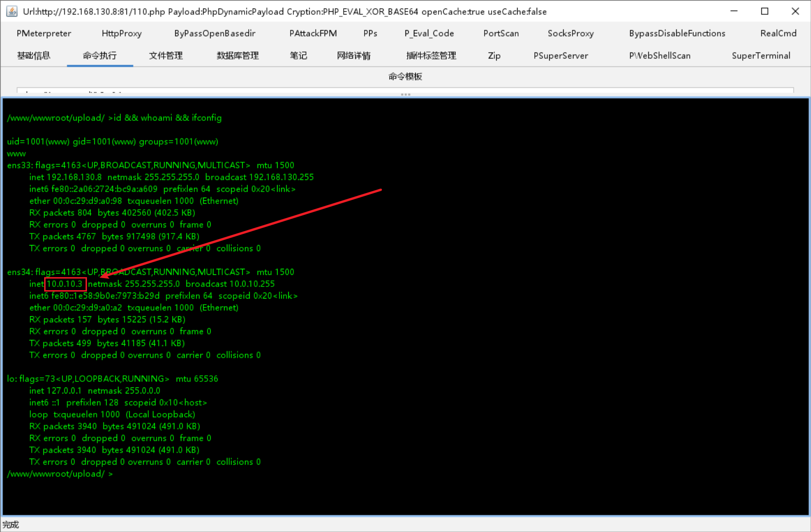Viewport: 811px width, 532px height.
Task: Select the SocksProxy tab
Action: click(571, 33)
